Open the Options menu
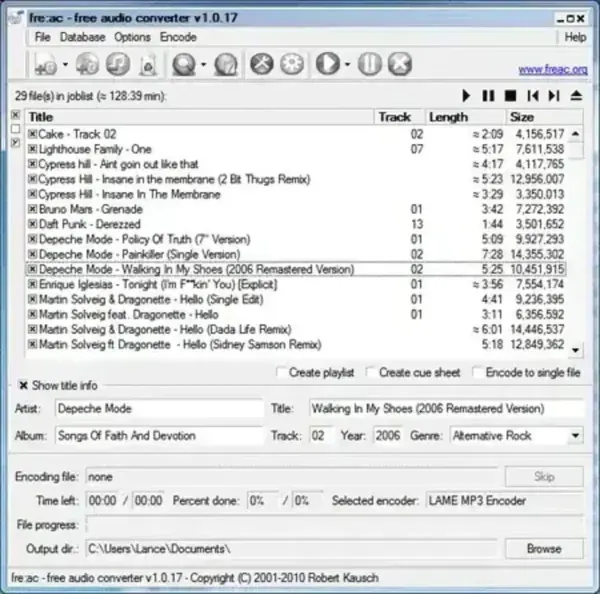 [x=132, y=37]
